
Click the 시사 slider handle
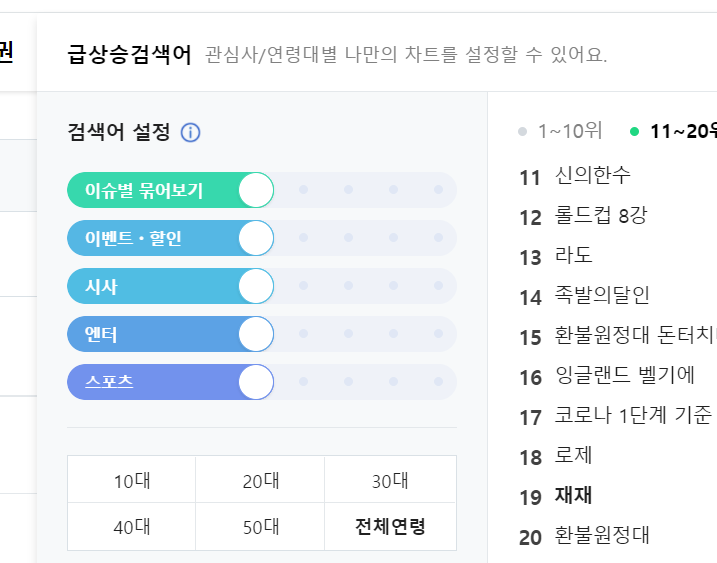(x=256, y=286)
